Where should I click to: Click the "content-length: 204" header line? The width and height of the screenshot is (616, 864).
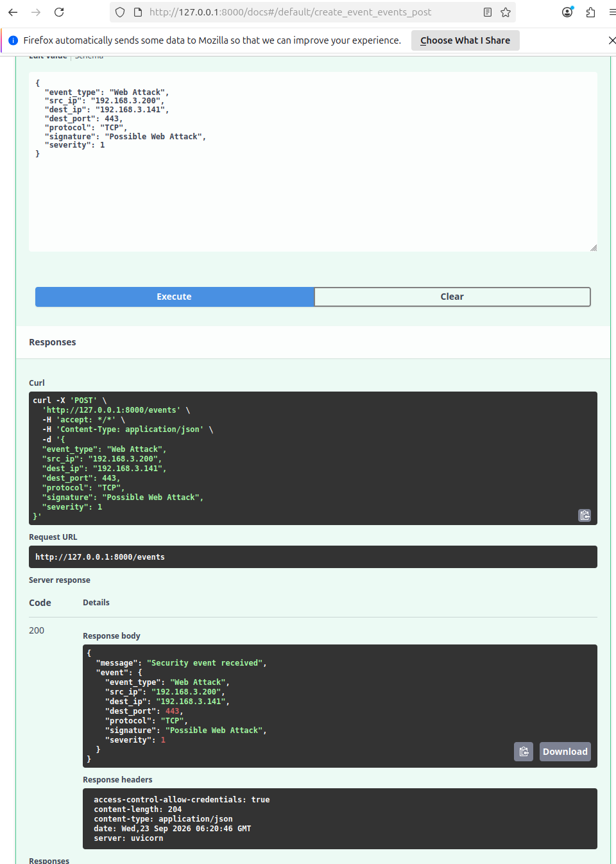(x=138, y=809)
